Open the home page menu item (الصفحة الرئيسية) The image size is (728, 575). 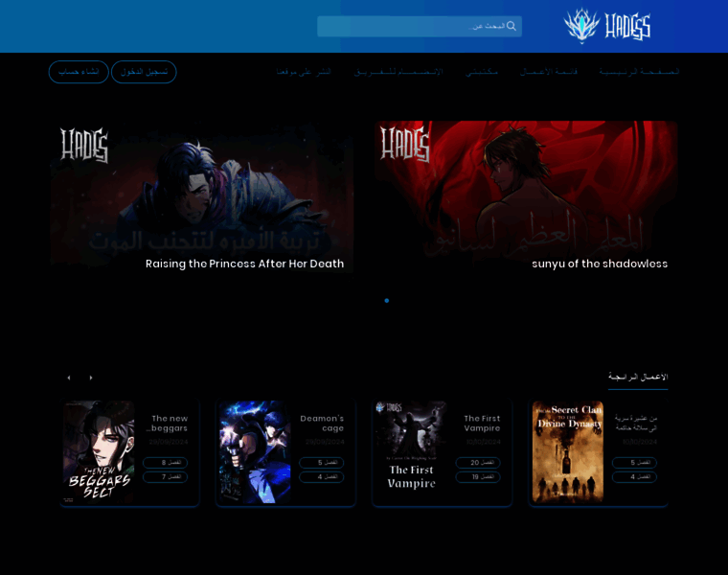click(639, 72)
